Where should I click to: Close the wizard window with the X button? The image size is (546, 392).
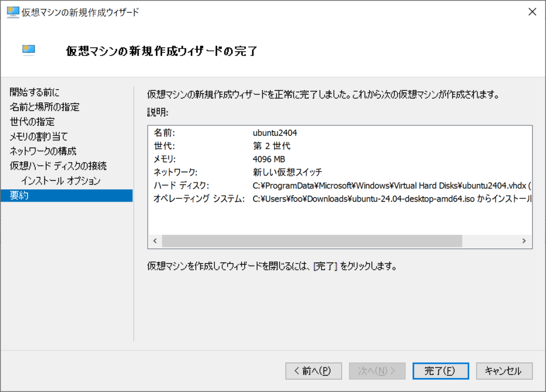[532, 12]
